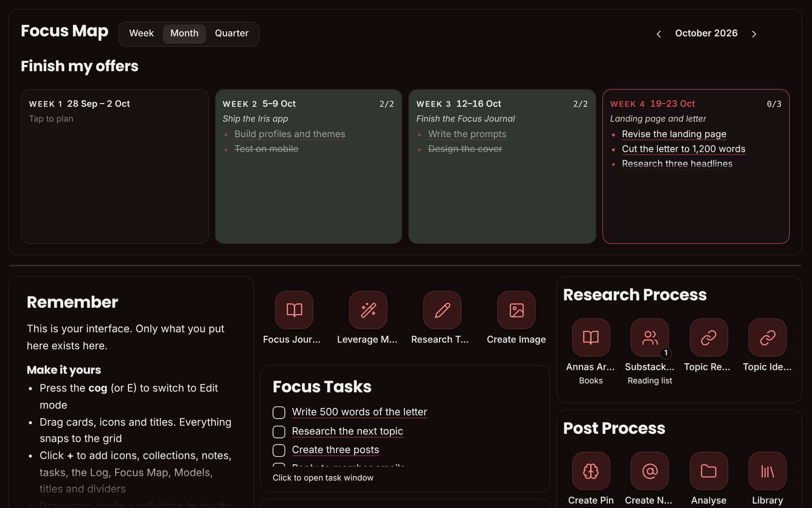This screenshot has height=508, width=812.
Task: Open the Topic Ide... link icon
Action: click(767, 337)
